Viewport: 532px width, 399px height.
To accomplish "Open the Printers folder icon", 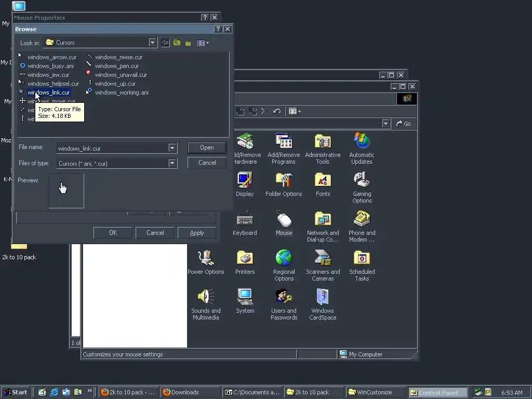I will [x=245, y=262].
